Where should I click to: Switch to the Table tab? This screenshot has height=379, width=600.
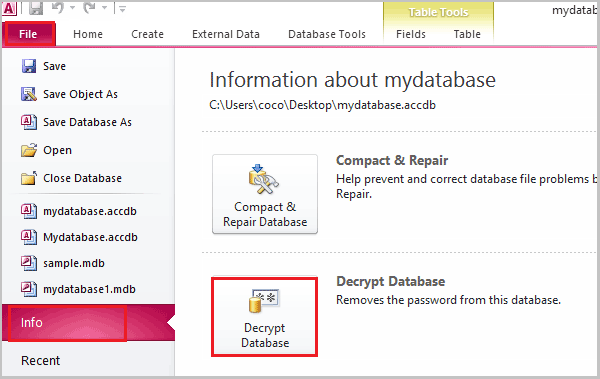tap(467, 34)
